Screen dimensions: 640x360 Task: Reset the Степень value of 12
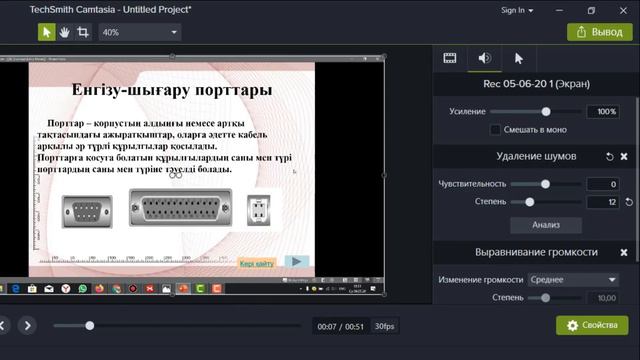tap(629, 202)
